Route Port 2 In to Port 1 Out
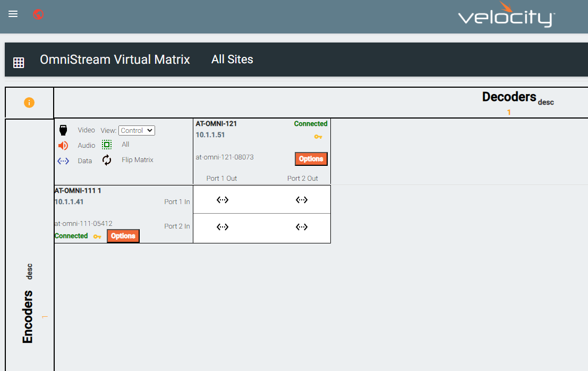Viewport: 588px width, 371px height. [x=223, y=226]
